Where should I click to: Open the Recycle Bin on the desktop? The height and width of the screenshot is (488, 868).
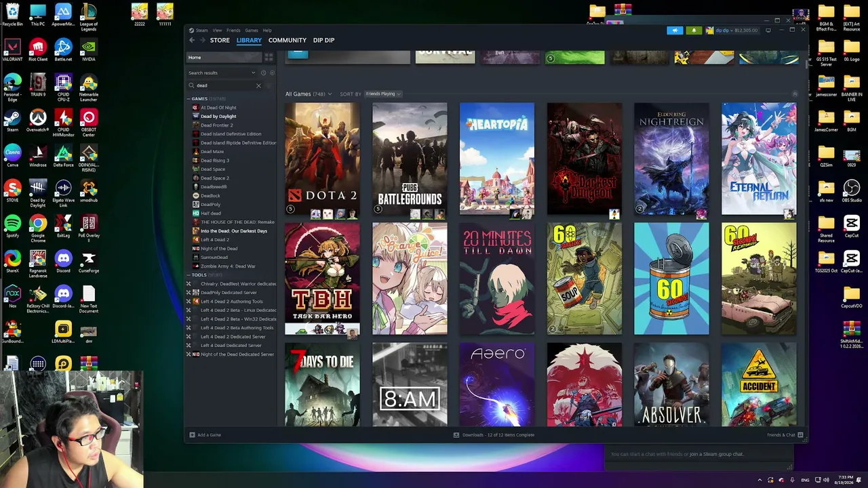(12, 14)
